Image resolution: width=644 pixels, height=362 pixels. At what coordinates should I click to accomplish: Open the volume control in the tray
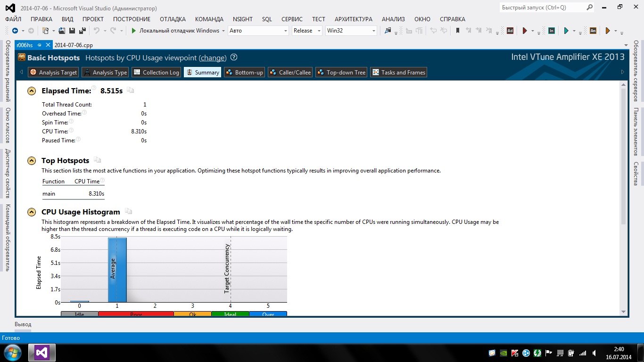pos(593,353)
